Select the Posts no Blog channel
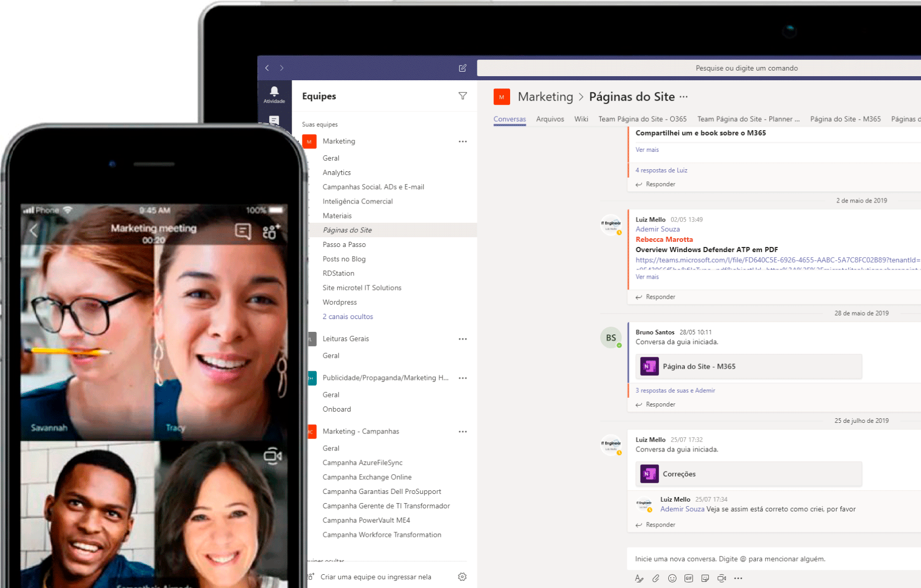921x588 pixels. coord(344,259)
